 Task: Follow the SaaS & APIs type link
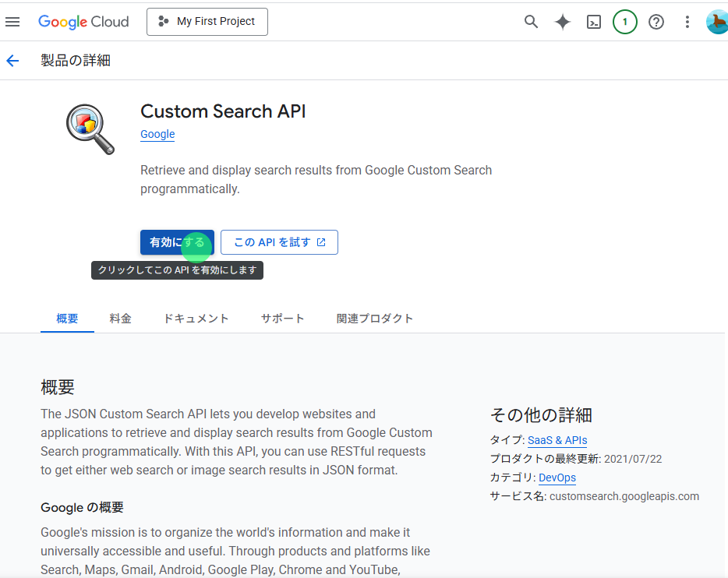[557, 440]
